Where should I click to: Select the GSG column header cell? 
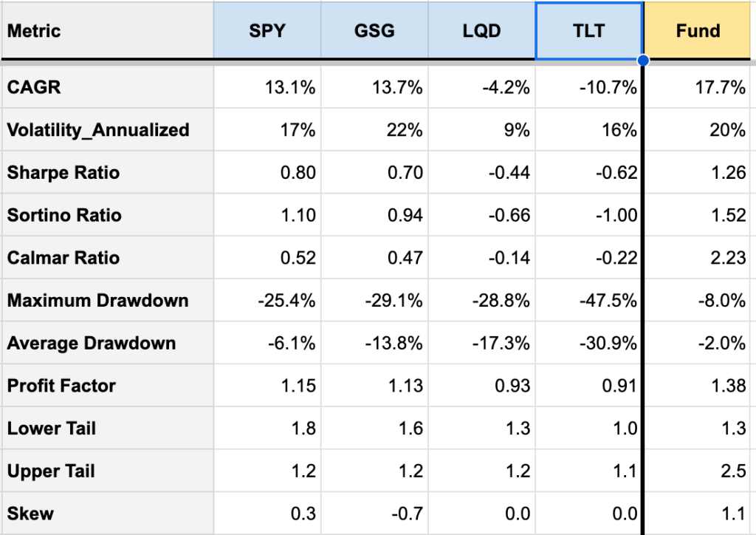(x=374, y=31)
